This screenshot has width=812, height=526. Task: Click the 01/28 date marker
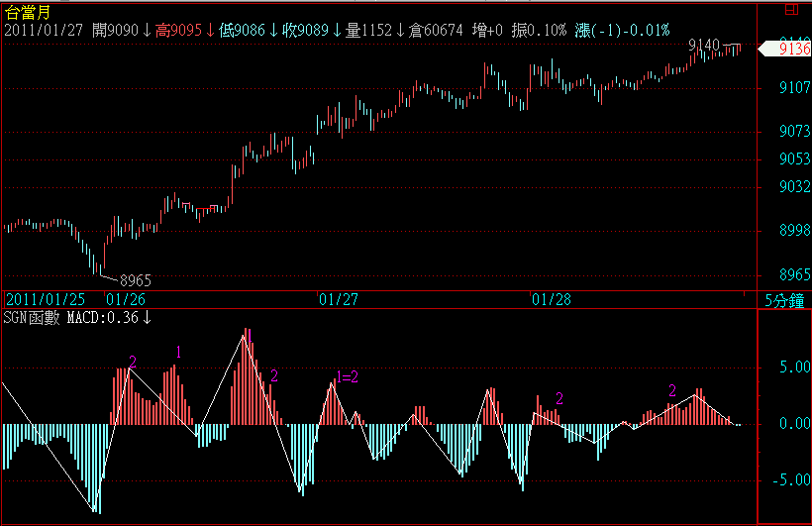click(x=552, y=298)
